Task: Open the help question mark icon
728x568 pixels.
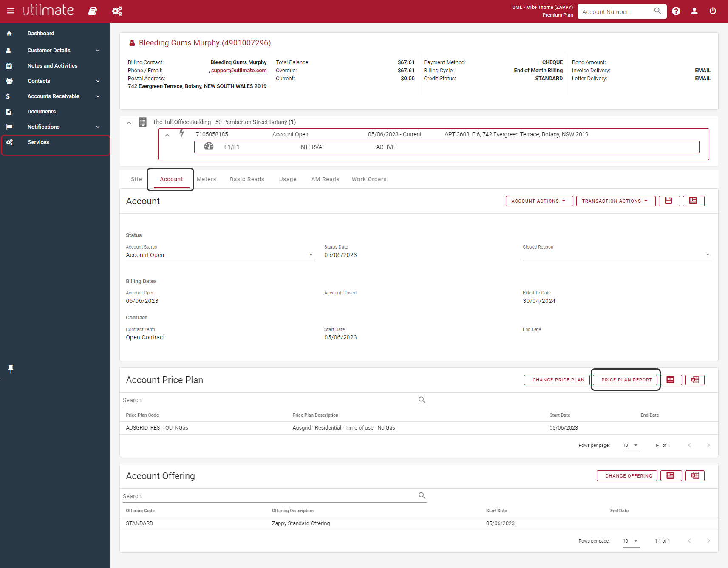Action: click(676, 11)
